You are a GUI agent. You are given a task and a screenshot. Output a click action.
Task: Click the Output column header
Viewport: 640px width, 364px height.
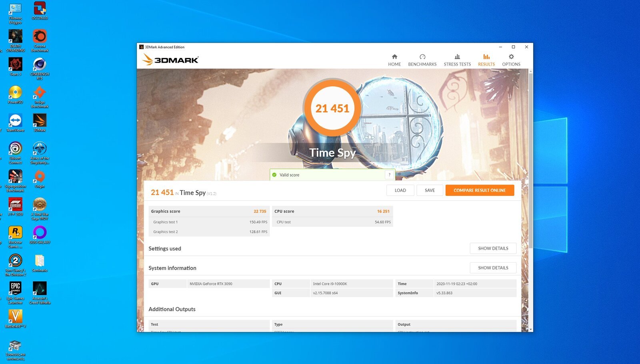point(456,324)
